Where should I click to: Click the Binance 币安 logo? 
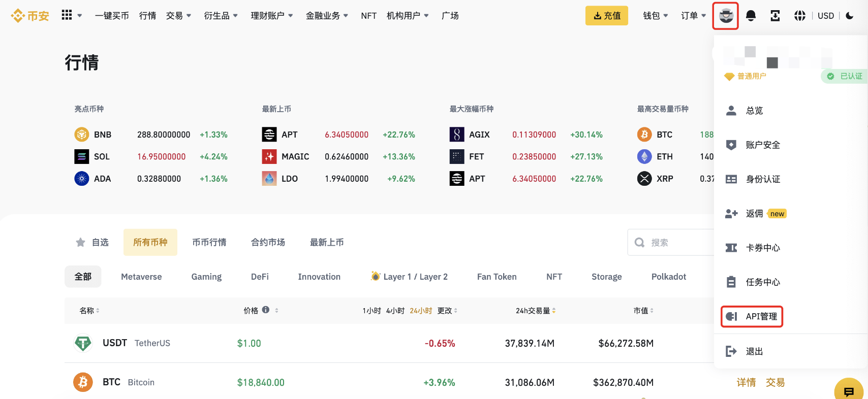coord(30,16)
